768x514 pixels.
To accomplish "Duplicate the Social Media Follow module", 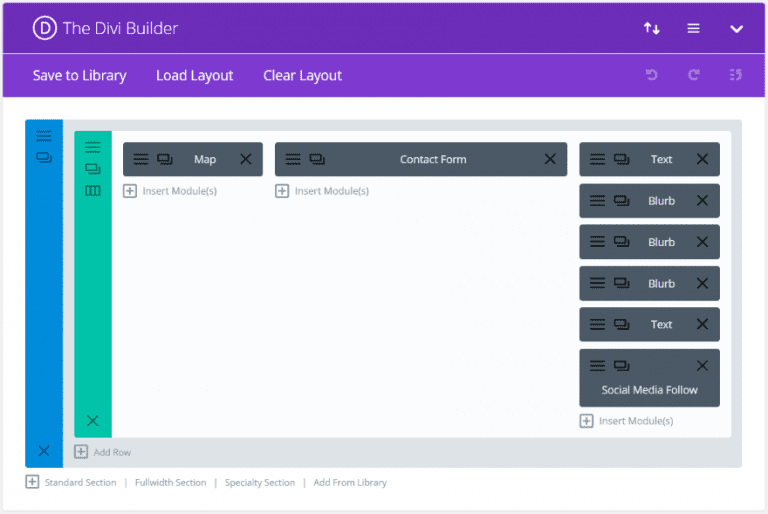I will pyautogui.click(x=621, y=365).
